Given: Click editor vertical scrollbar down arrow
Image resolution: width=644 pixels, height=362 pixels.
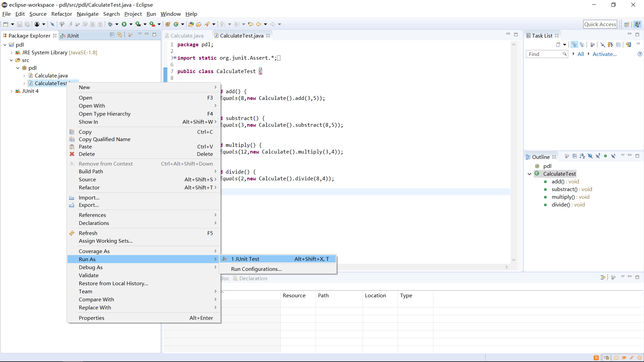Looking at the screenshot, I should (x=514, y=260).
